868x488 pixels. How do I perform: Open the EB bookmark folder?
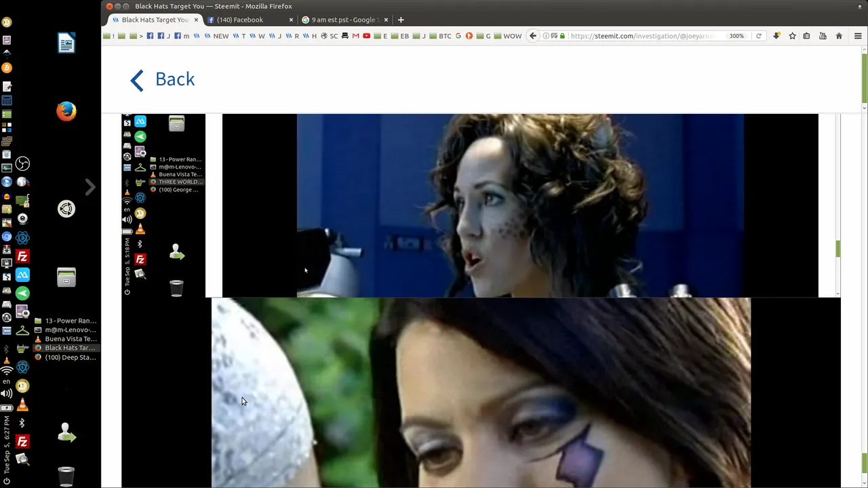pyautogui.click(x=400, y=36)
